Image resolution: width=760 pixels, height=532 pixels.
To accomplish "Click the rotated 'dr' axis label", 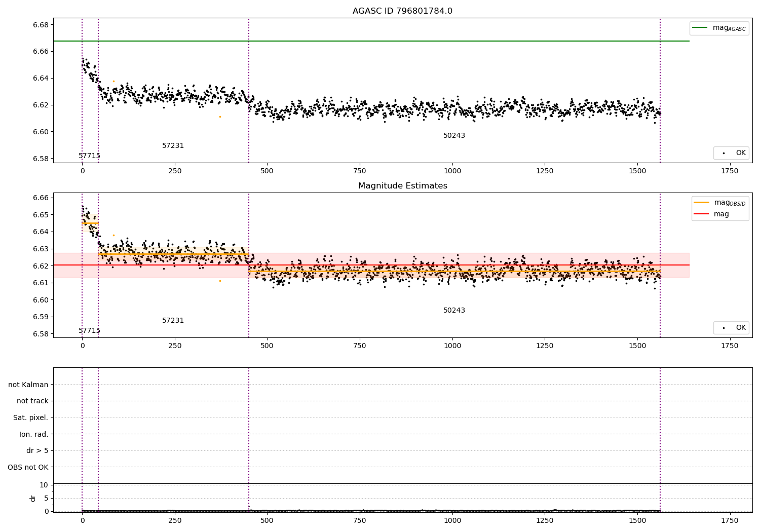I will point(33,498).
